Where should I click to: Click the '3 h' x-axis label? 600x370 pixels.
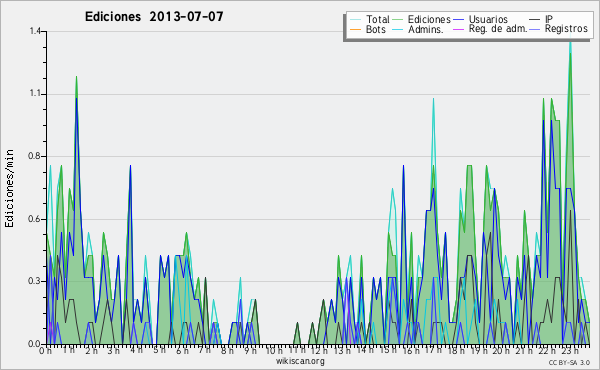pyautogui.click(x=114, y=351)
